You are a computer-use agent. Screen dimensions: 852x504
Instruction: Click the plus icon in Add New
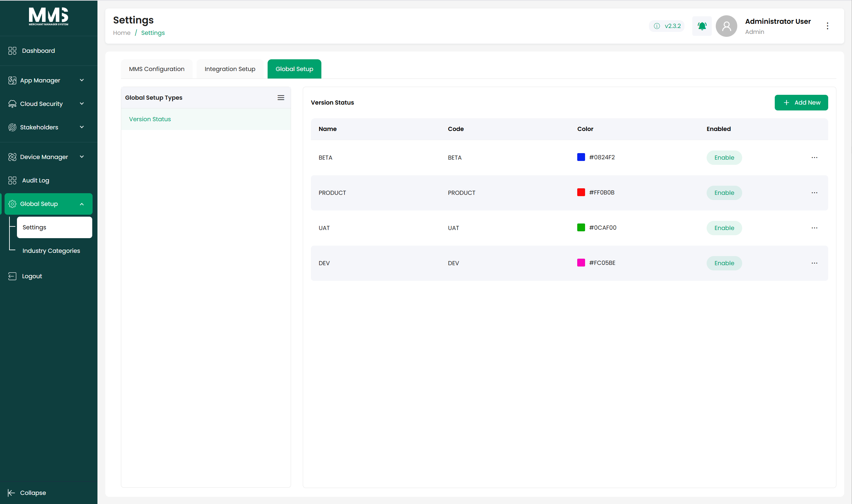click(x=786, y=103)
